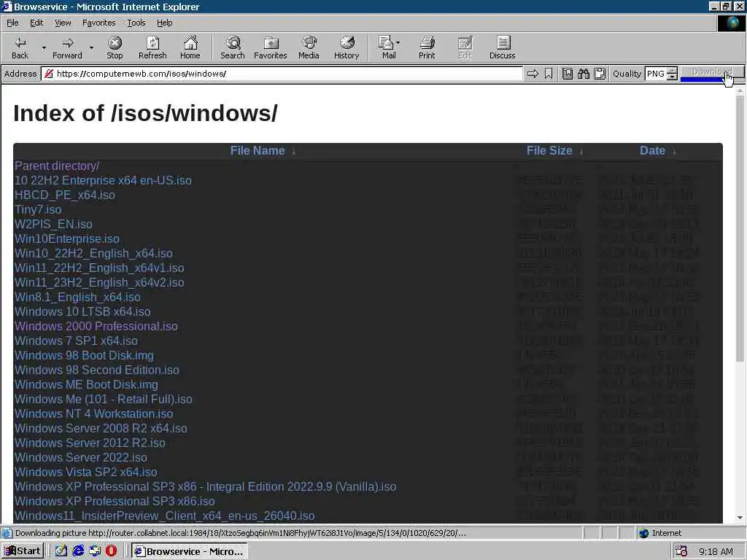Open Win10Enterprise.iso link
This screenshot has height=560, width=747.
(x=66, y=238)
